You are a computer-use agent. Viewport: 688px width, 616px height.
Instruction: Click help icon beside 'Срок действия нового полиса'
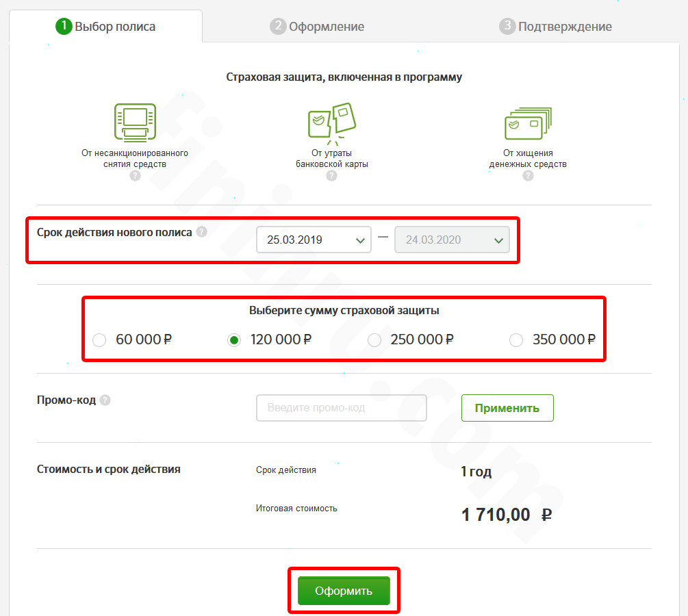[x=201, y=232]
